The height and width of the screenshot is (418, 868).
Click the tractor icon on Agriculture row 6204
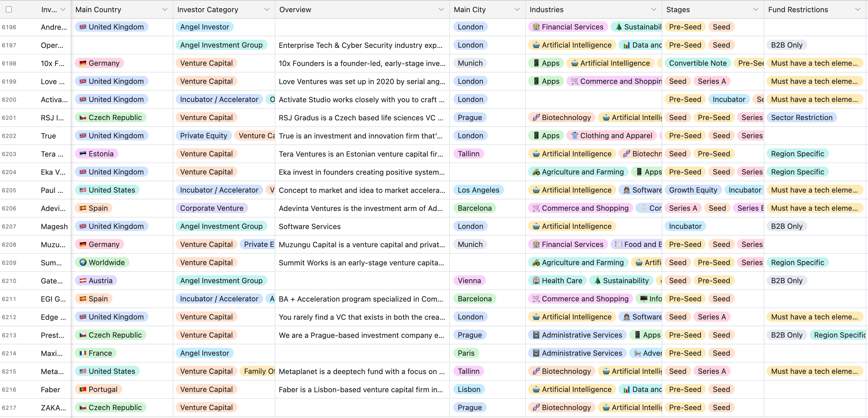[x=536, y=172]
